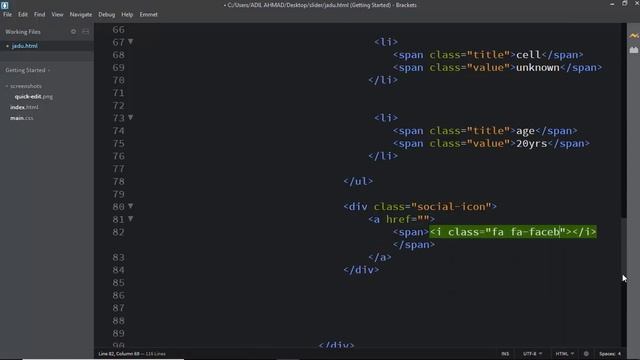640x360 pixels.
Task: Click the highlighted fa-faceb icon tag
Action: [513, 232]
